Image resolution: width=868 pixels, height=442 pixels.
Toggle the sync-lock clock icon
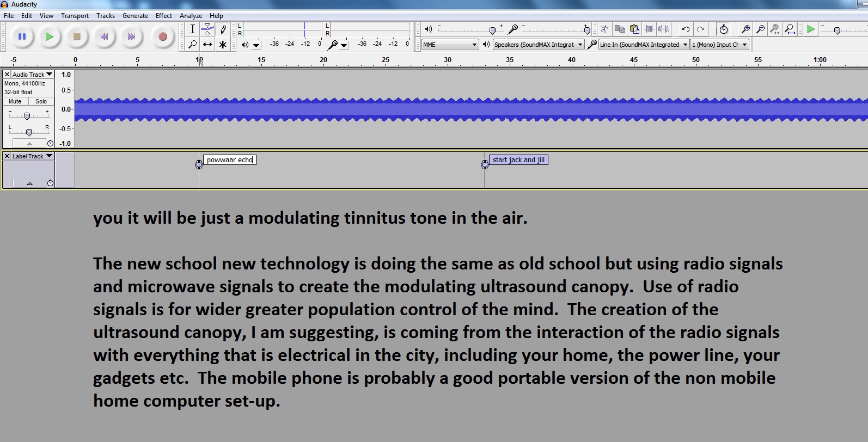pos(723,29)
